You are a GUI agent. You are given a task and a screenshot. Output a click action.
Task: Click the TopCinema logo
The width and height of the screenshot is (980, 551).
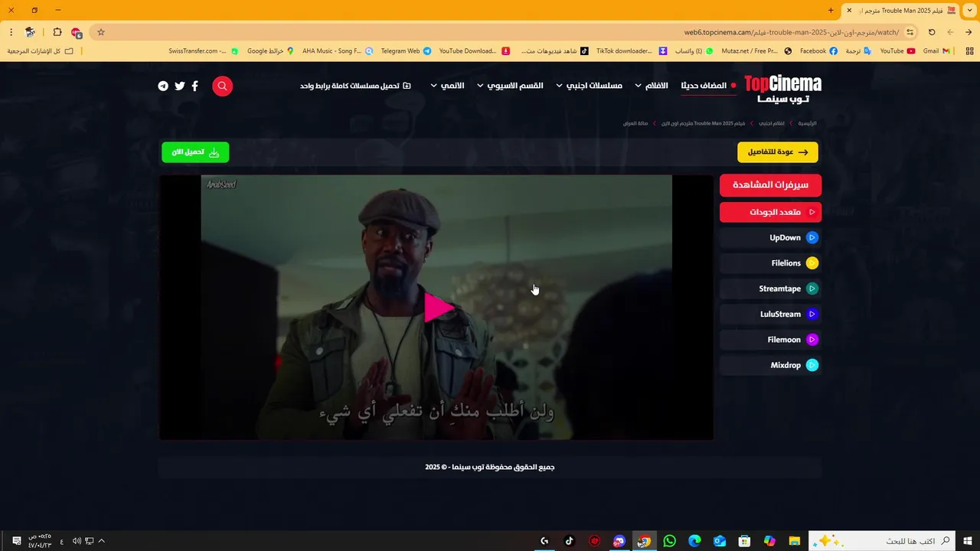782,88
